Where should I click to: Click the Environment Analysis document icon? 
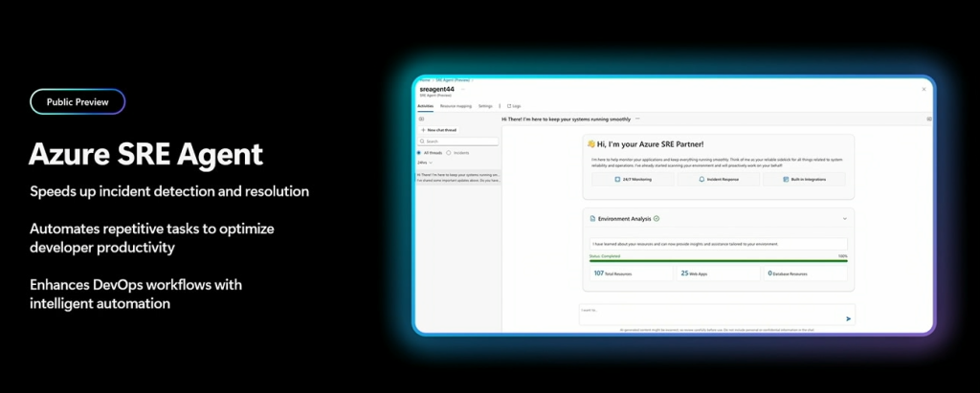pyautogui.click(x=593, y=219)
